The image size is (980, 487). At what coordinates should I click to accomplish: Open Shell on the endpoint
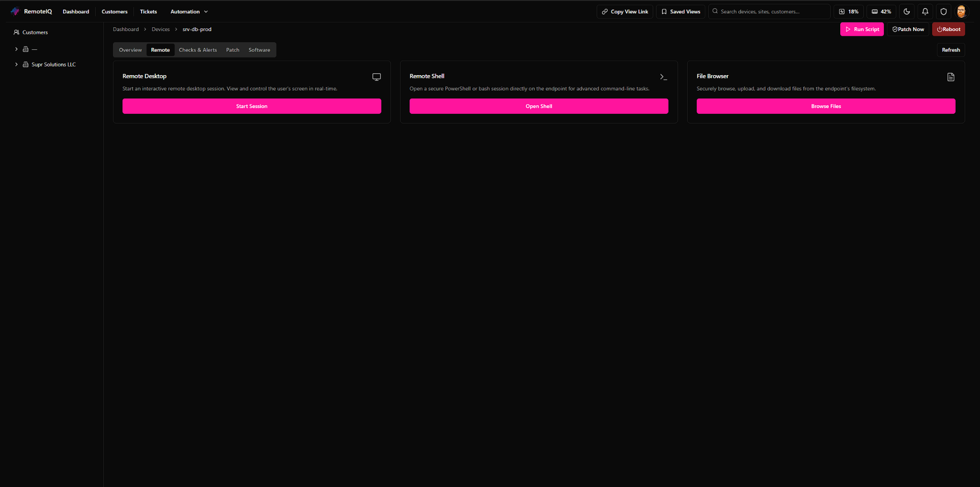click(x=539, y=106)
